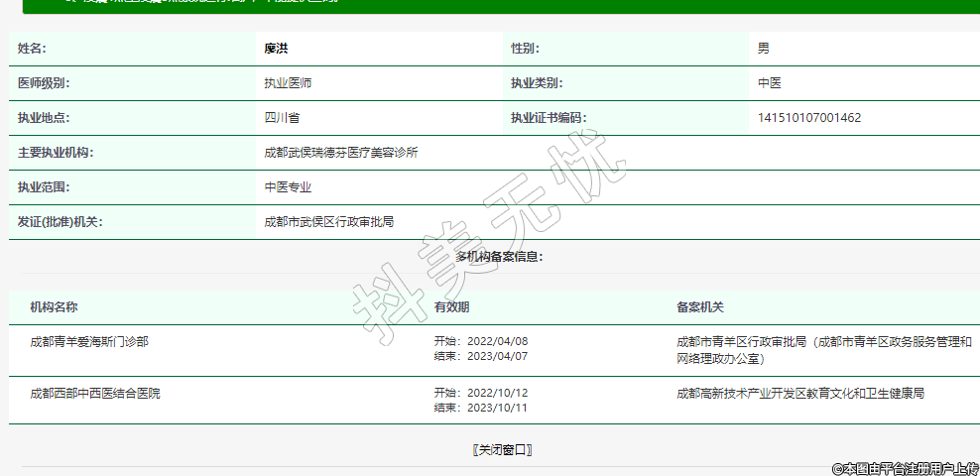Click the 多机构备案信息 section heading
Screen dimensions: 980x476
pyautogui.click(x=499, y=257)
